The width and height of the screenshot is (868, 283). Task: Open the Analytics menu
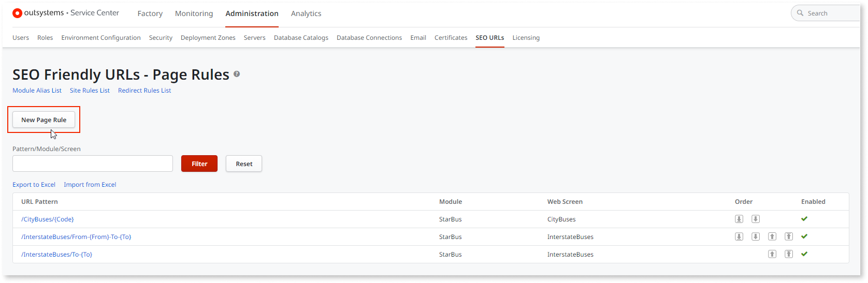click(x=306, y=13)
